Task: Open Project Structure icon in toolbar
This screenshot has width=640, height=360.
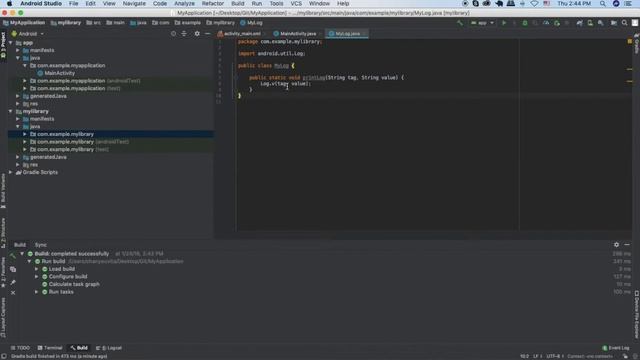Action: pyautogui.click(x=614, y=23)
